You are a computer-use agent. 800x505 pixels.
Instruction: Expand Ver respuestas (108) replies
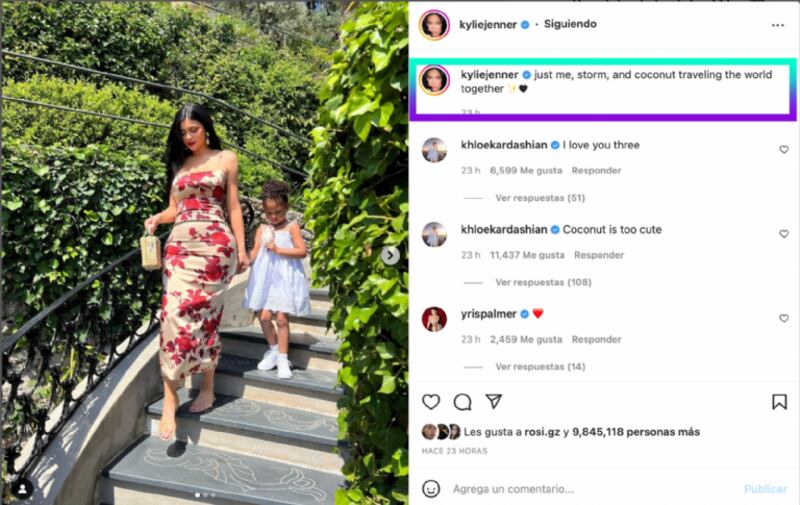pyautogui.click(x=543, y=282)
